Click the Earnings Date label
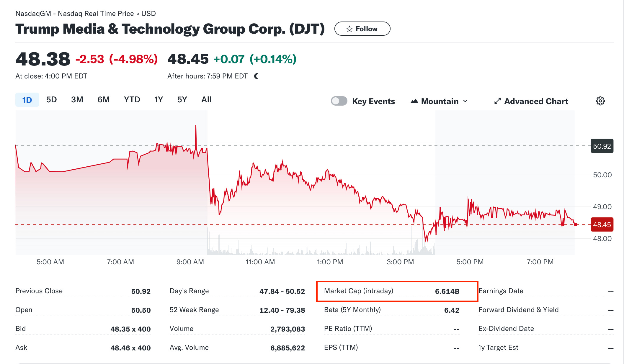The width and height of the screenshot is (624, 364). point(501,291)
